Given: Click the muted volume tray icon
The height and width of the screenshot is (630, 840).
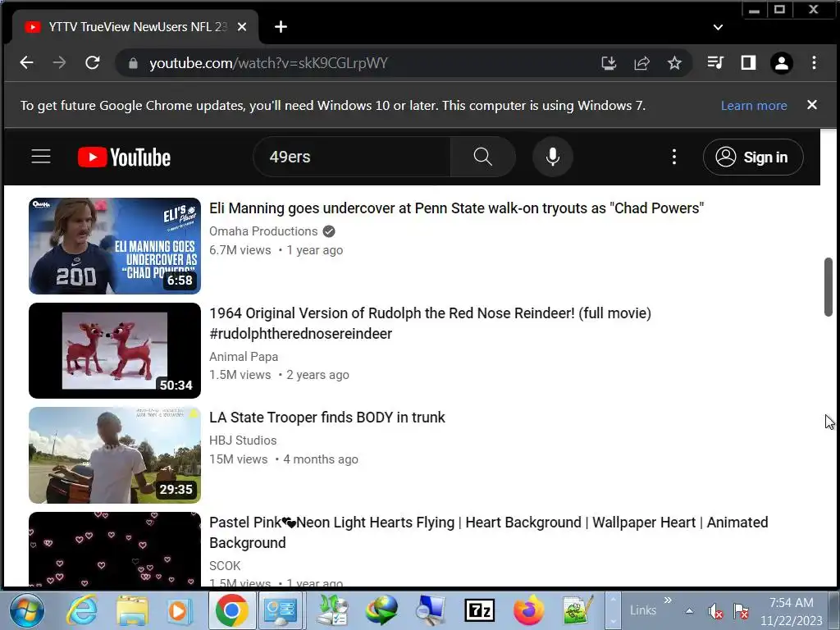Looking at the screenshot, I should [715, 610].
